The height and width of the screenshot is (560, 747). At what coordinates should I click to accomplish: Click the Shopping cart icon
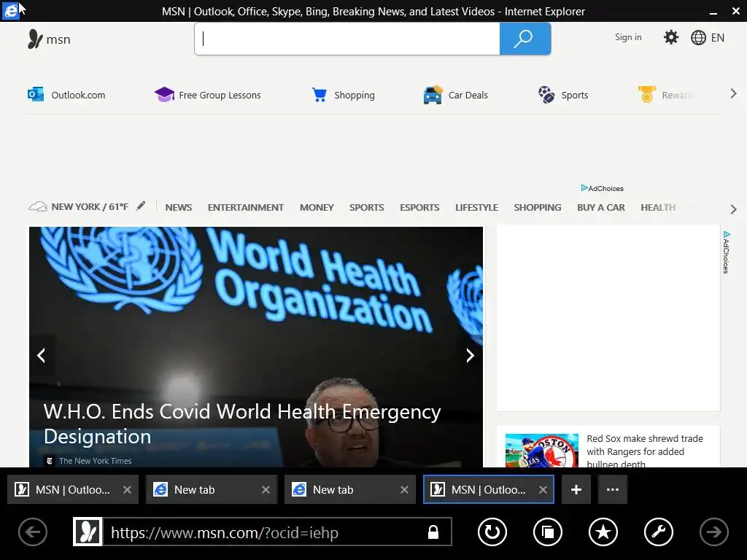tap(320, 95)
